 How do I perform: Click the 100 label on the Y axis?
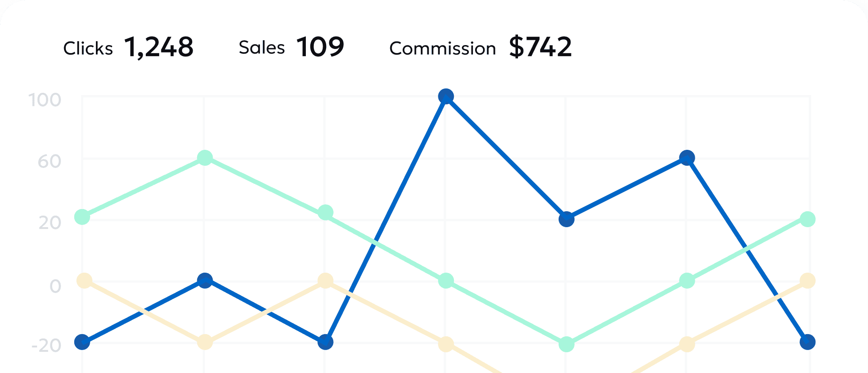(45, 100)
